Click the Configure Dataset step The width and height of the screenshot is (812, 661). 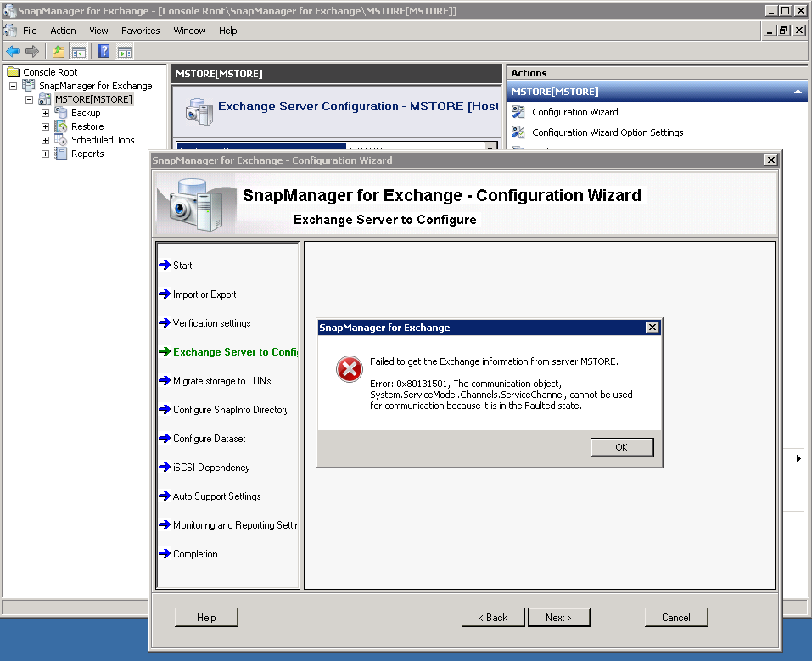210,438
